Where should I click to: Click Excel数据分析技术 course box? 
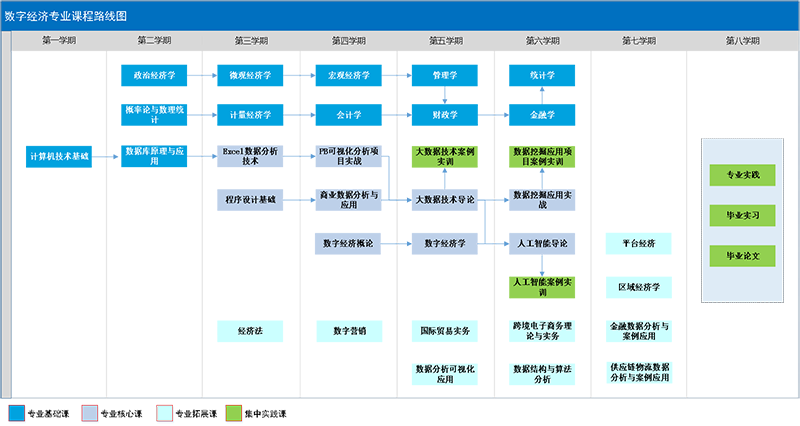click(250, 156)
